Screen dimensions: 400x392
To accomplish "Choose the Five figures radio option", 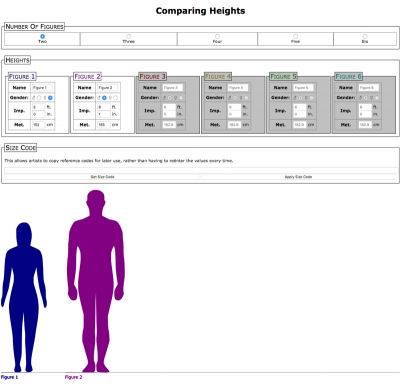I will click(295, 36).
